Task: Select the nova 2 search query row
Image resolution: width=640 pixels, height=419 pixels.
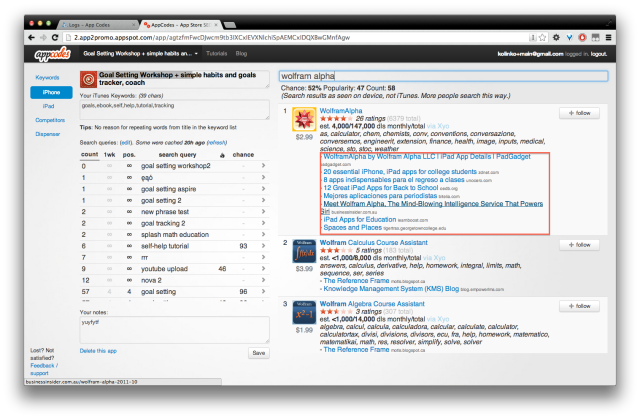Action: coord(174,280)
